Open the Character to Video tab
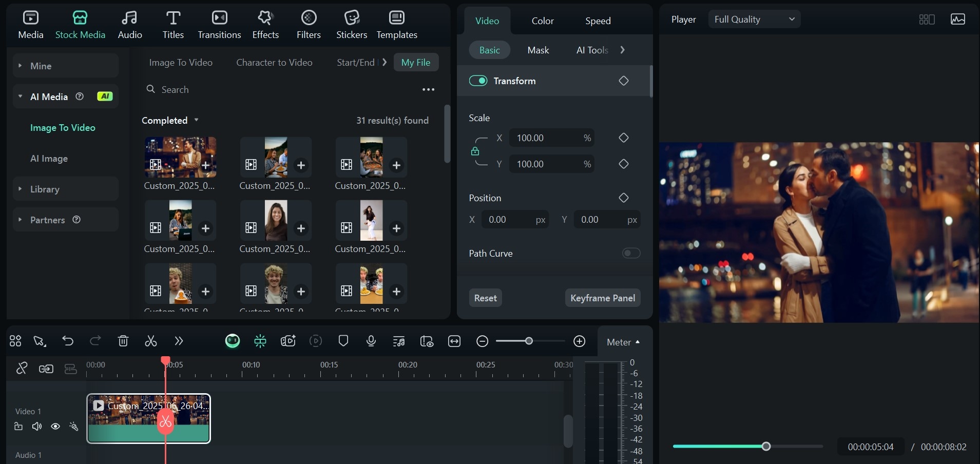 click(x=274, y=62)
